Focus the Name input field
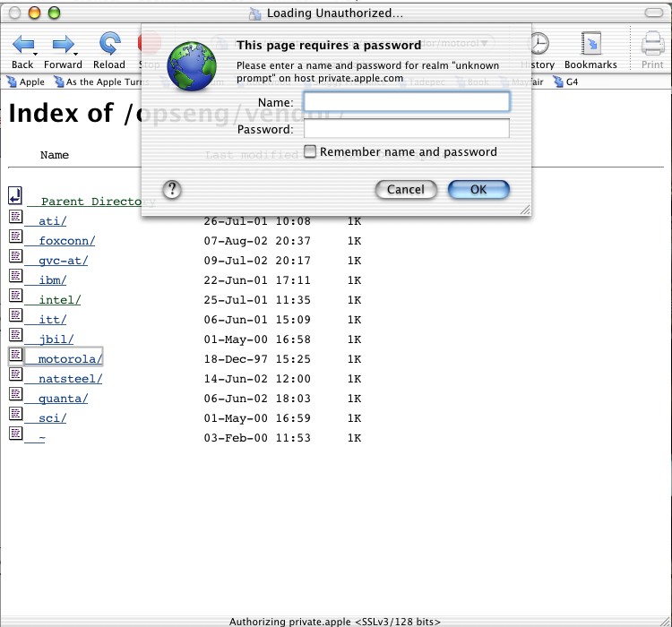The width and height of the screenshot is (672, 627). [x=406, y=102]
